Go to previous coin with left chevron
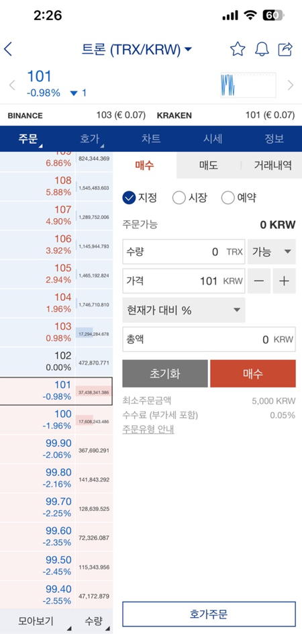Viewport: 302px width, 644px height. coord(12,85)
